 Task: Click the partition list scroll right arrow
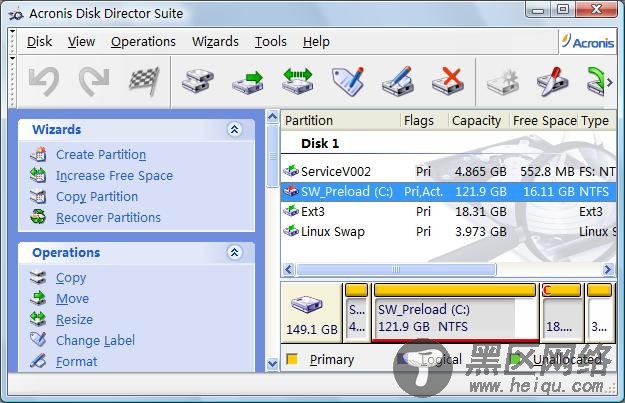pos(607,270)
